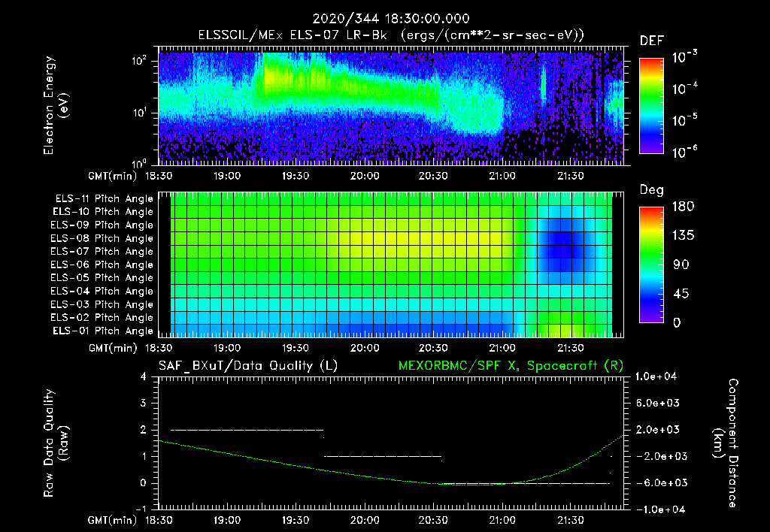Click the 'SAF_BXuT/Data Quality (L)' legend label
770x532 pixels.
click(x=248, y=366)
